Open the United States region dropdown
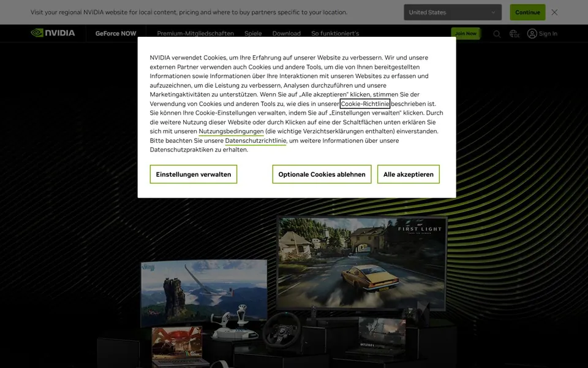This screenshot has height=368, width=588. tap(453, 12)
